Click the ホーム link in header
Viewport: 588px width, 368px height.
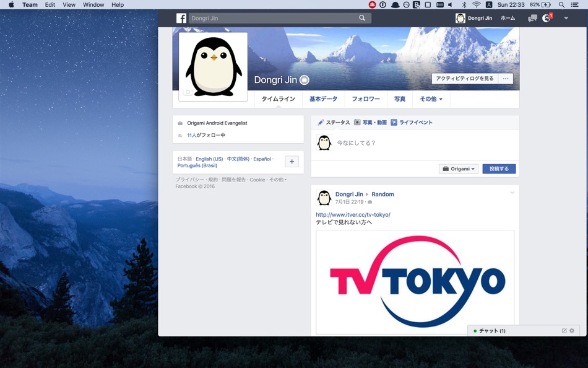[508, 18]
